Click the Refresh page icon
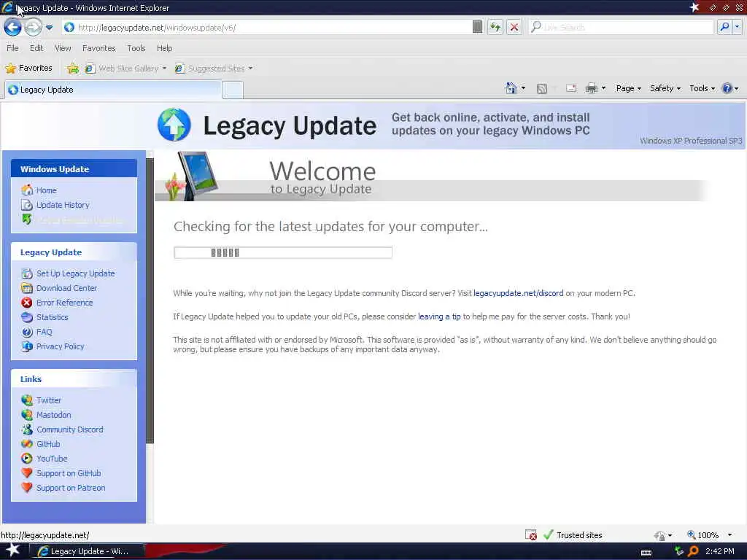Image resolution: width=747 pixels, height=560 pixels. pos(495,27)
